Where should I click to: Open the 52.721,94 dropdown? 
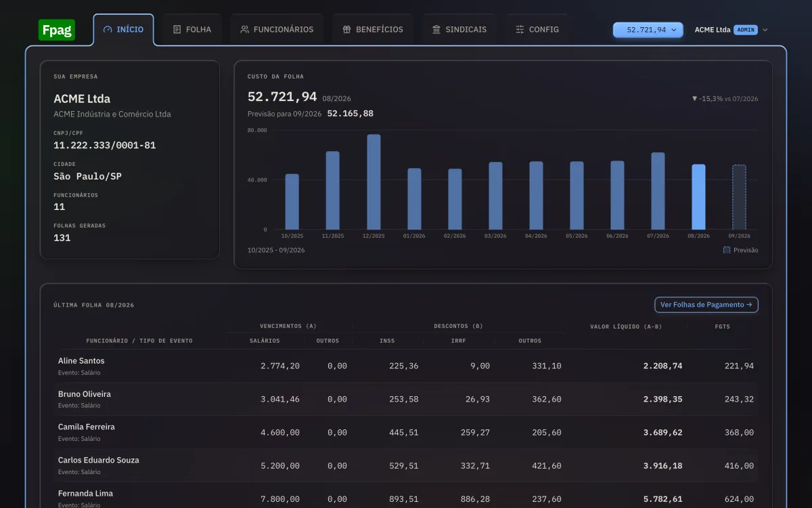coord(649,30)
